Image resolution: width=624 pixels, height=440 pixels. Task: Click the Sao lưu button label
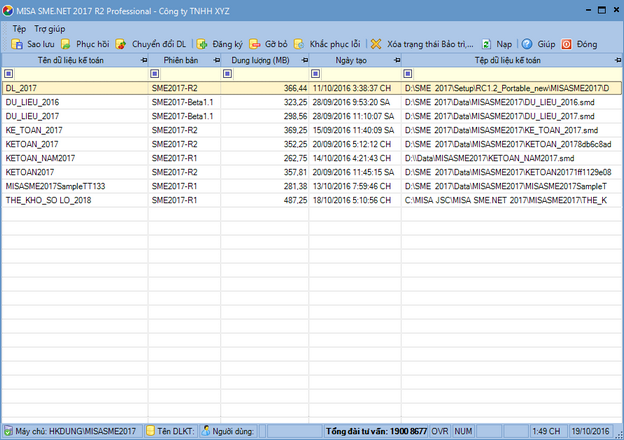pyautogui.click(x=41, y=44)
